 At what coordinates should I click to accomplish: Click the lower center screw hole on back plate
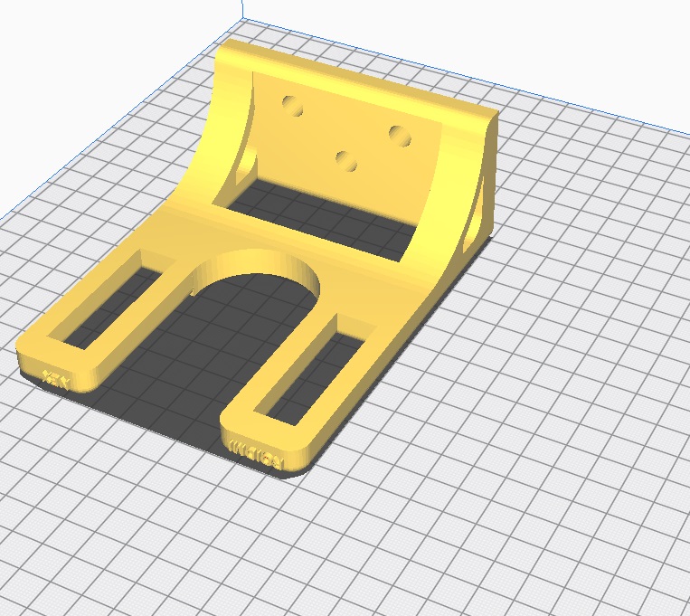click(x=345, y=161)
